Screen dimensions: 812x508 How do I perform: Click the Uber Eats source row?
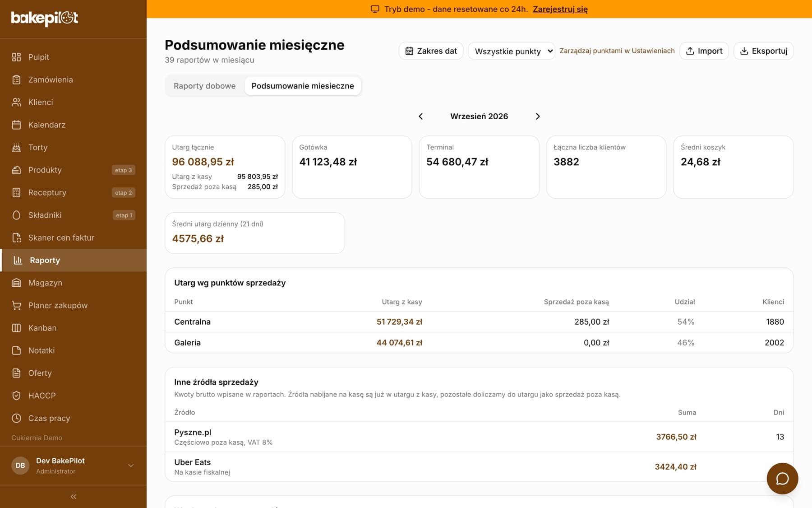click(x=479, y=467)
